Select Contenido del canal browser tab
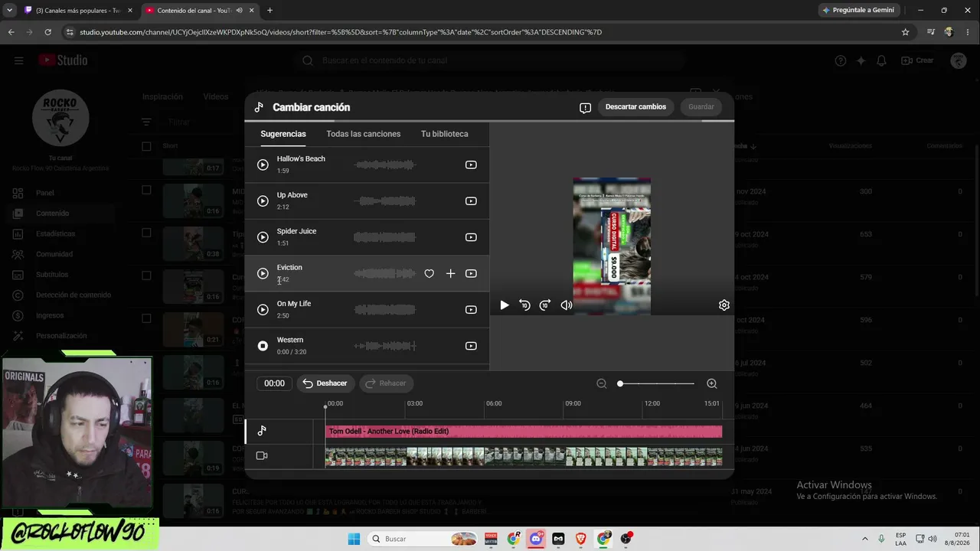 click(x=199, y=11)
